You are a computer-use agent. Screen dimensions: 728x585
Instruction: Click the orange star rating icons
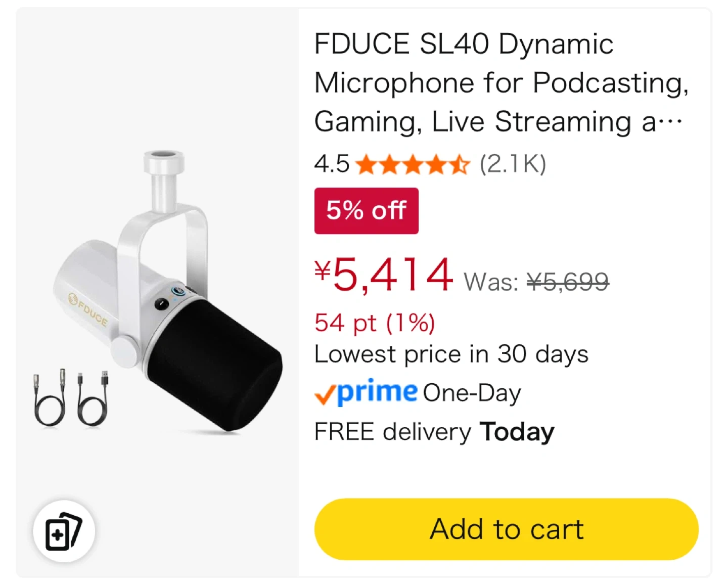click(412, 165)
